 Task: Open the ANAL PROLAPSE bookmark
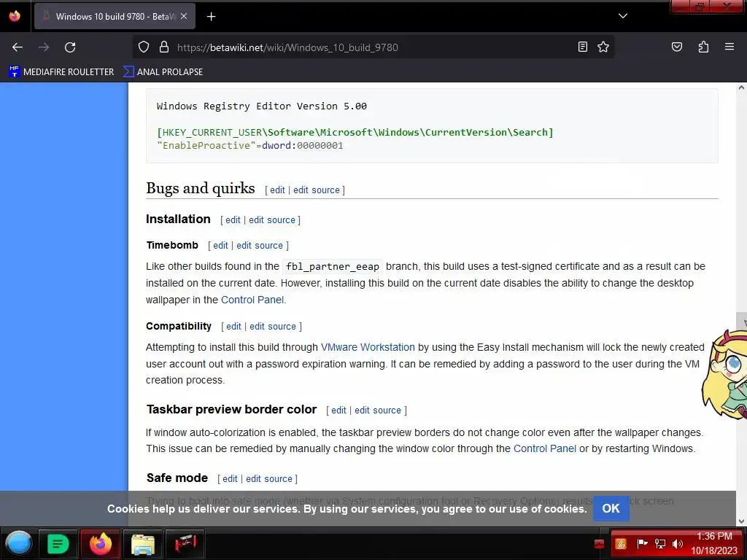tap(163, 72)
